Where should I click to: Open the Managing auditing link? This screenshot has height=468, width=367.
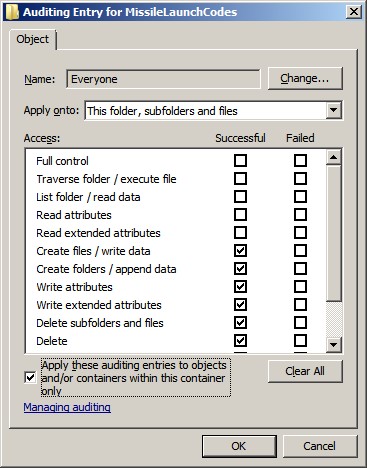click(67, 407)
